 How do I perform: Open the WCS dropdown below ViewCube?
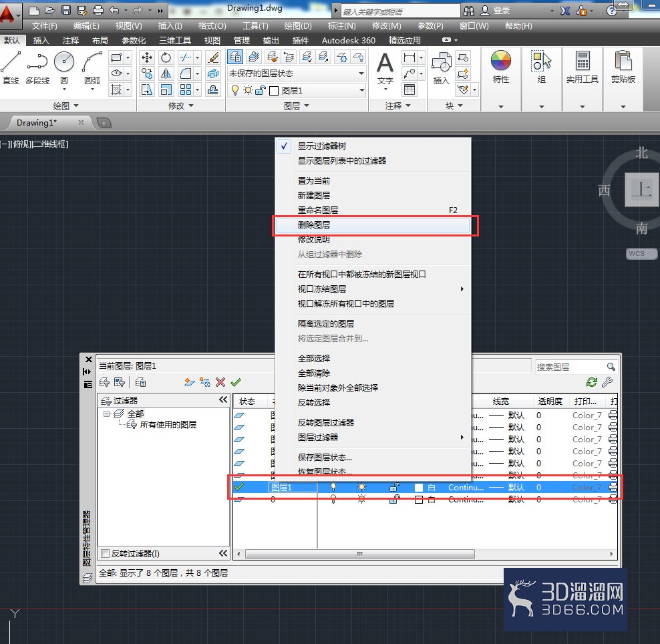(641, 253)
